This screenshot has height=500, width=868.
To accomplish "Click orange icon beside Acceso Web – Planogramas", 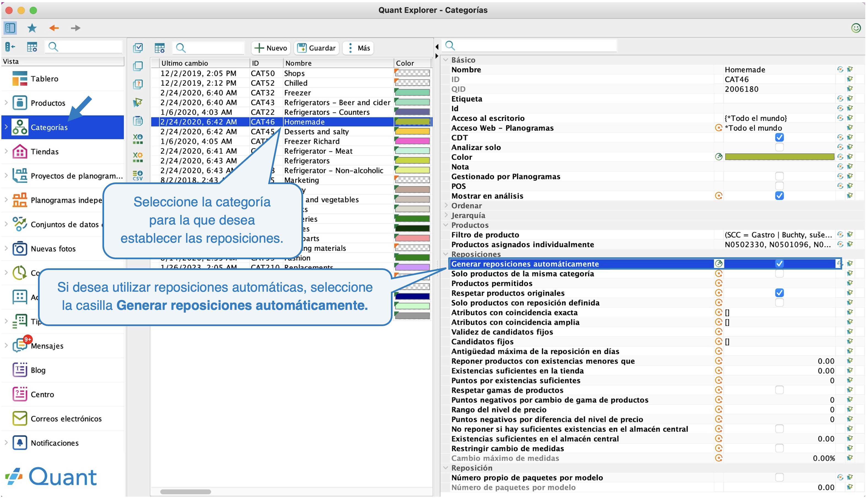I will pyautogui.click(x=718, y=128).
